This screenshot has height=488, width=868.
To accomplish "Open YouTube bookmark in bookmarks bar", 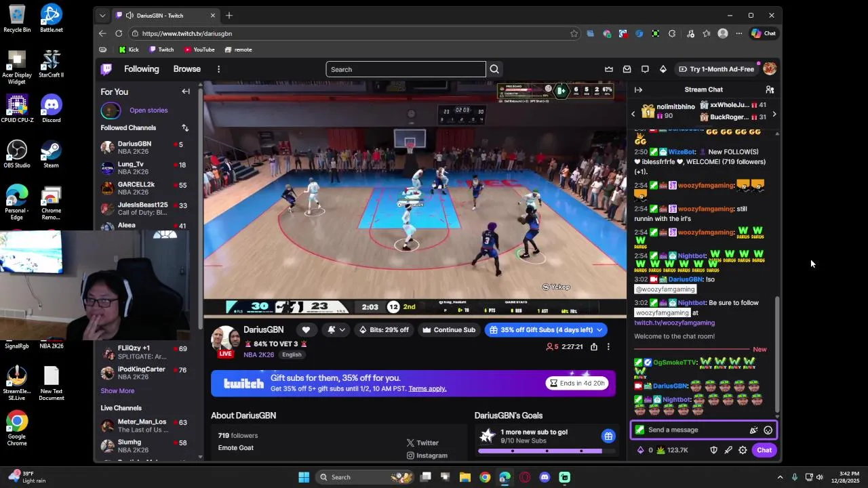I will [x=199, y=49].
